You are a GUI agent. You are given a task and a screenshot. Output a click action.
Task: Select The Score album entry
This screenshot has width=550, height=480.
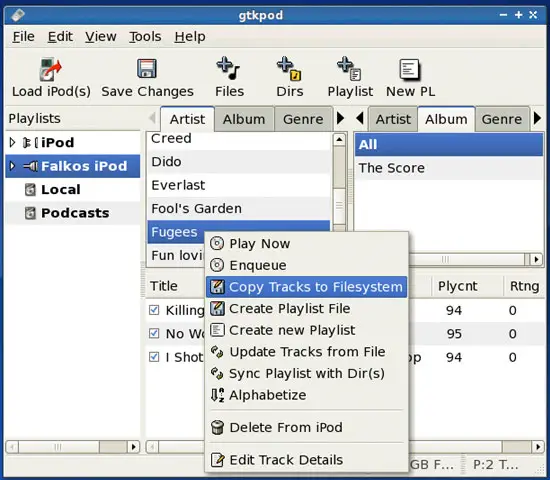coord(449,168)
